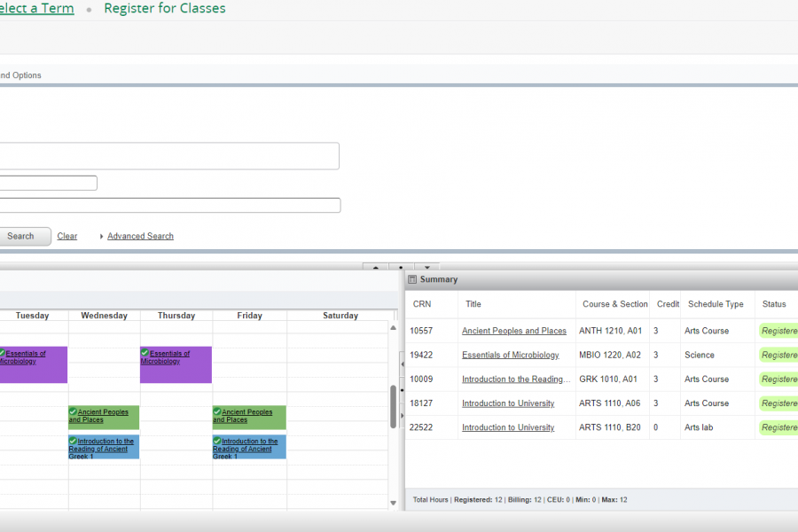This screenshot has width=798, height=532.
Task: Click the green checkmark on Thursday's Microbiology block
Action: click(145, 353)
